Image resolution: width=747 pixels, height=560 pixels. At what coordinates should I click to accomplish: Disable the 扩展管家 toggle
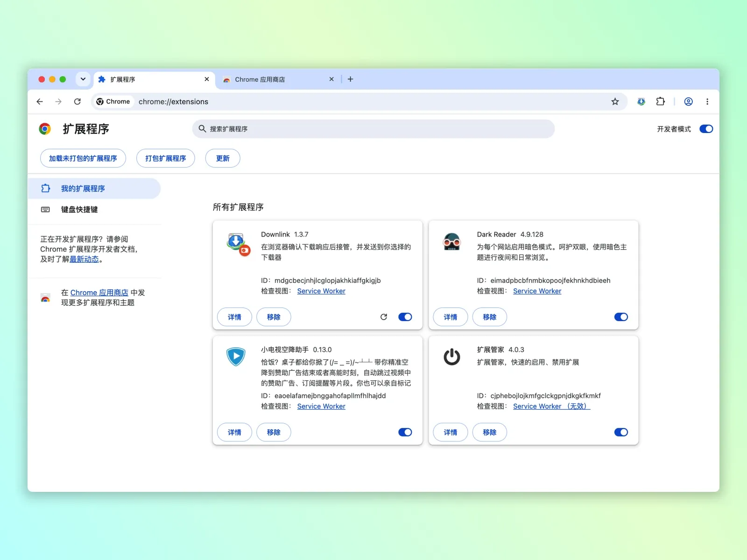(x=621, y=432)
